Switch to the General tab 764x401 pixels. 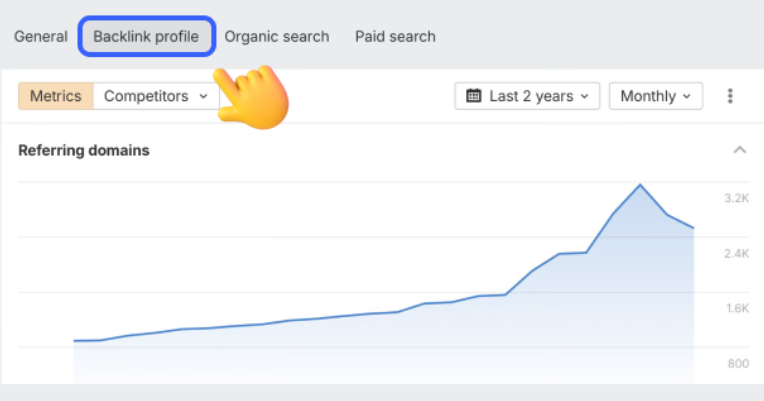tap(40, 37)
